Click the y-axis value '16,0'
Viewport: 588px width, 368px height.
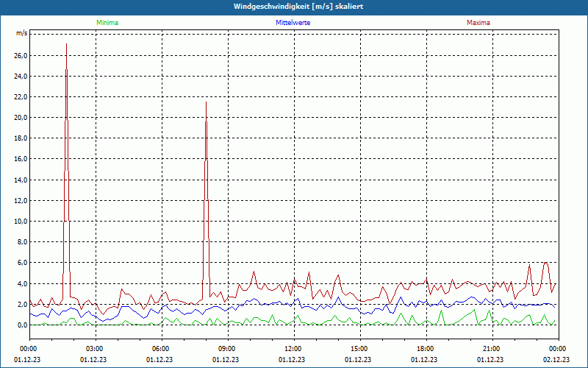[21, 159]
